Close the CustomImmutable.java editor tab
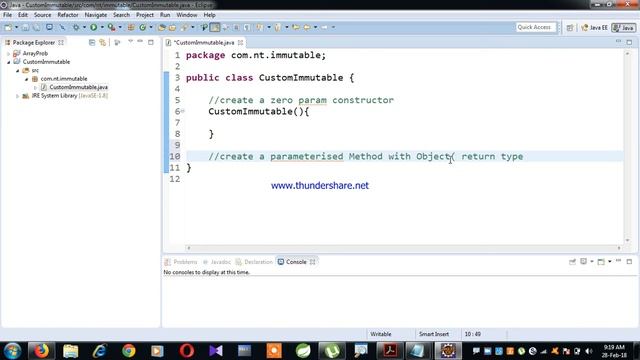This screenshot has height=360, width=640. (x=240, y=42)
